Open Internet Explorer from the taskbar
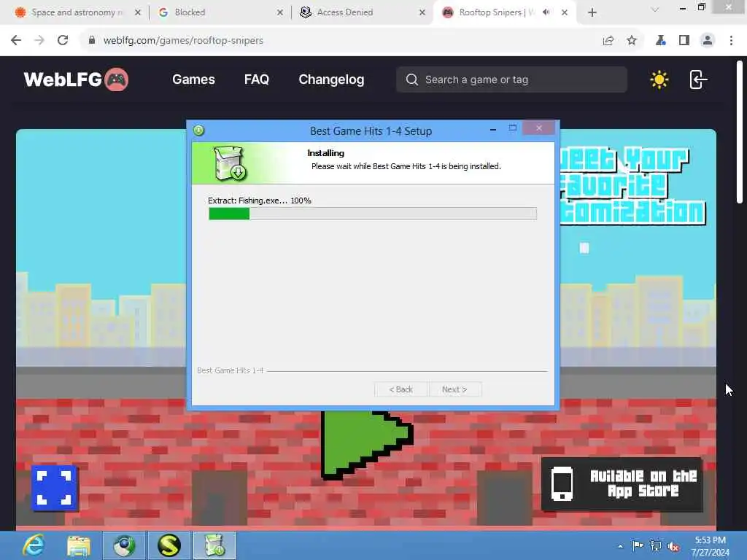Screen dimensions: 747x560 tap(34, 545)
